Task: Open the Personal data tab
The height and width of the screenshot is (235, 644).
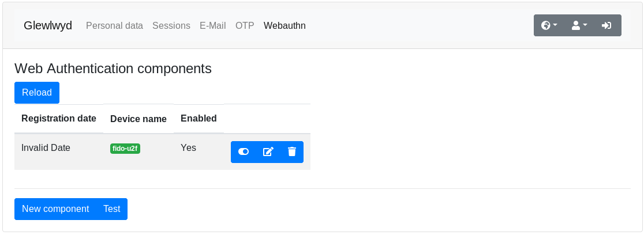Action: point(115,25)
